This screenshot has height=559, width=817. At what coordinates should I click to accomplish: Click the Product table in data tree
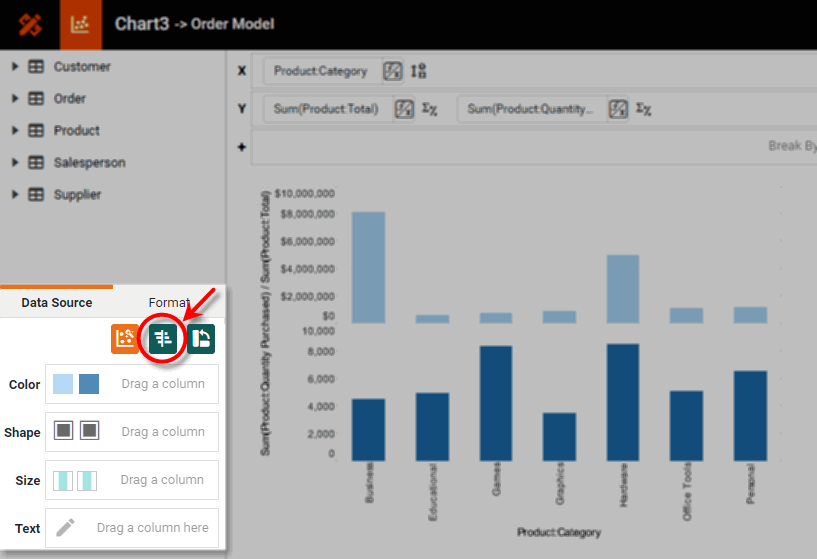[76, 131]
